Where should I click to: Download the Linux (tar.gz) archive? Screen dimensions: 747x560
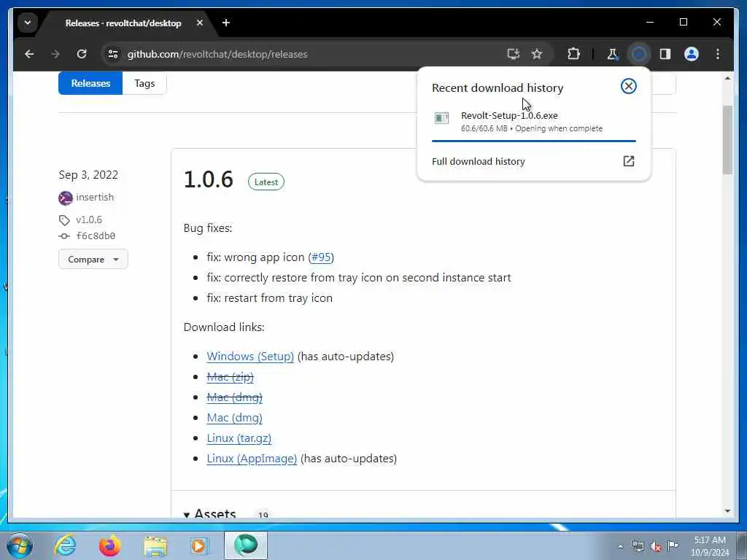click(x=239, y=438)
